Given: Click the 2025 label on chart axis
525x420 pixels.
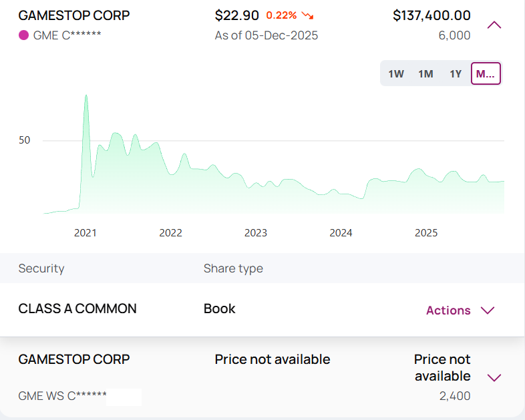Looking at the screenshot, I should (x=426, y=233).
